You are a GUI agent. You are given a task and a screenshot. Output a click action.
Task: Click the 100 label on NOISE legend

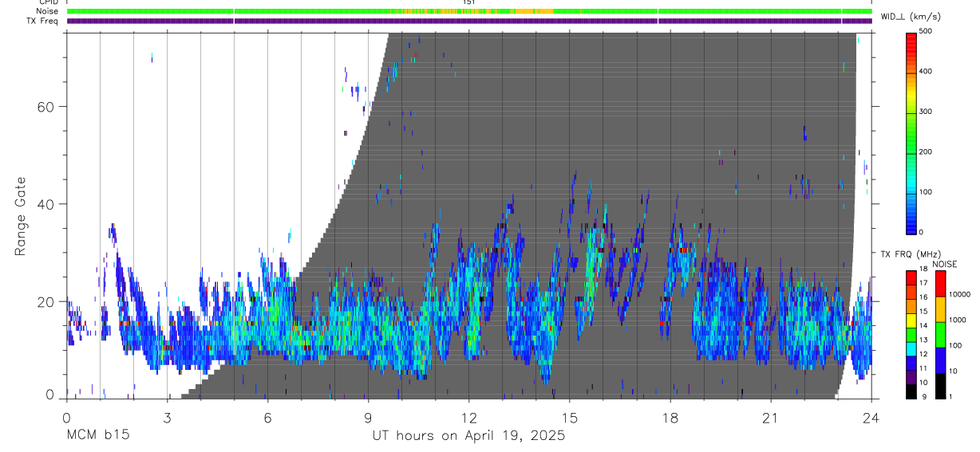[x=954, y=346]
